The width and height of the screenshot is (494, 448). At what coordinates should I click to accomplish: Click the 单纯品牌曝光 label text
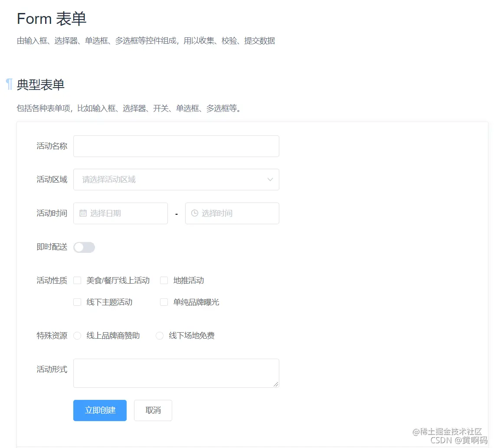[x=196, y=302]
